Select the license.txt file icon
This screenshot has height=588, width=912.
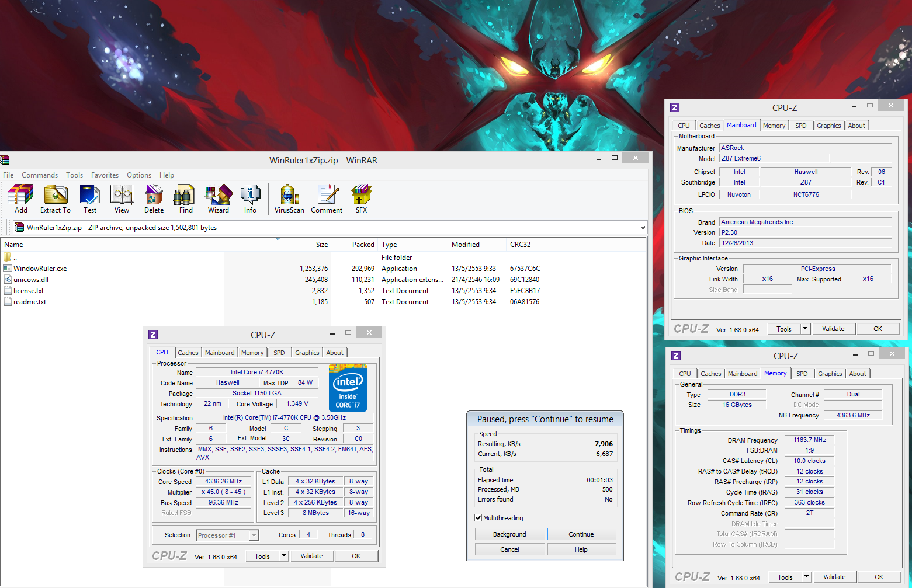click(x=8, y=290)
